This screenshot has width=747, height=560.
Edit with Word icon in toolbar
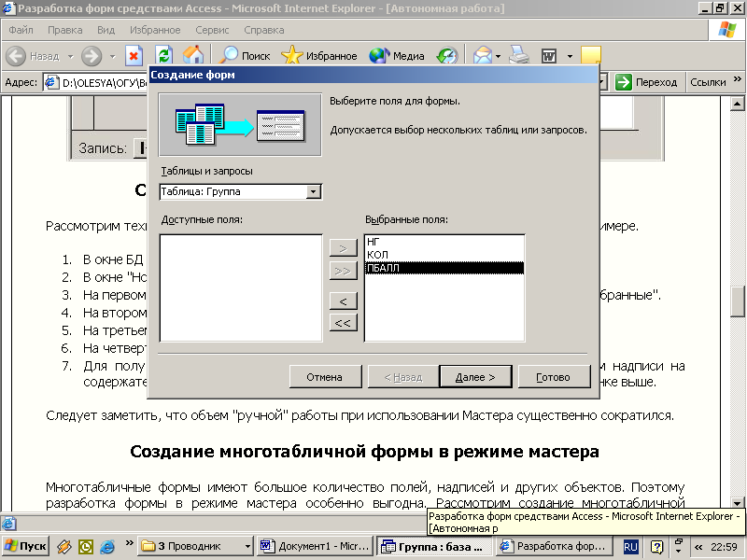(549, 56)
